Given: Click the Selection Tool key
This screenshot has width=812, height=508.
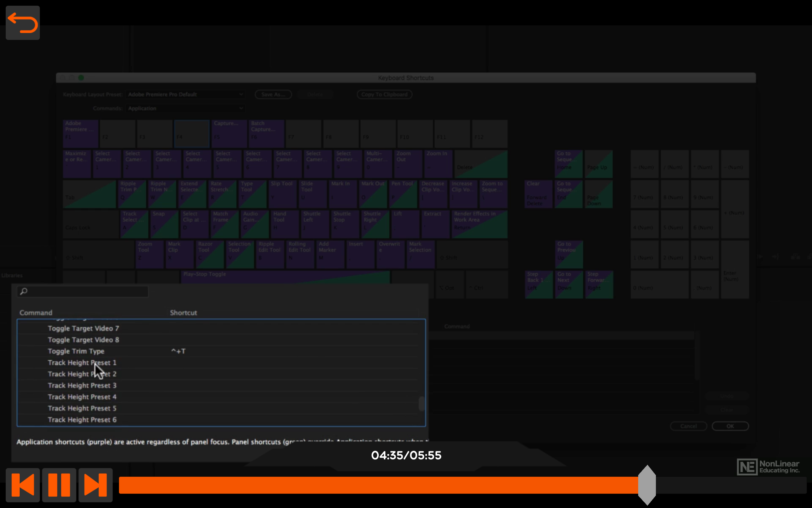Looking at the screenshot, I should point(240,254).
